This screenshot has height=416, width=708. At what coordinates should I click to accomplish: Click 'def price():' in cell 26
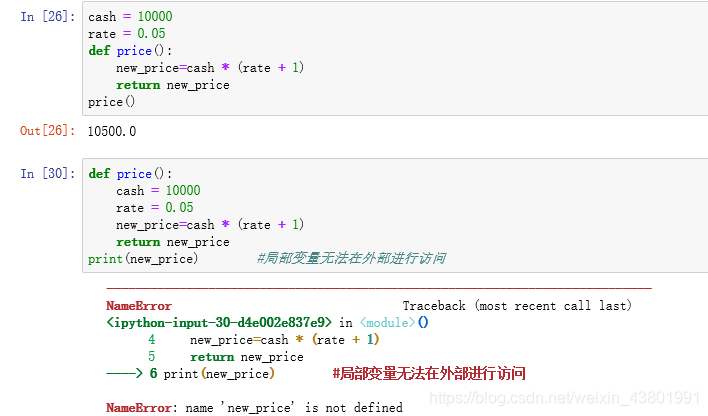130,51
